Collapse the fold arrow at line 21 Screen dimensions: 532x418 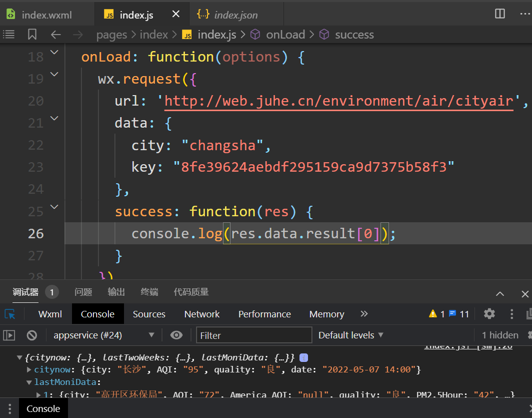coord(54,118)
